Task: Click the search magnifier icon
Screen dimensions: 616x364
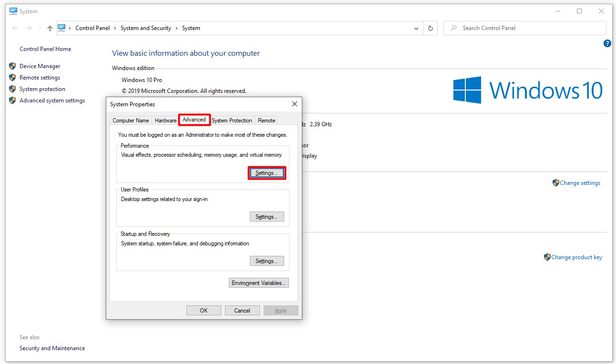Action: point(453,28)
